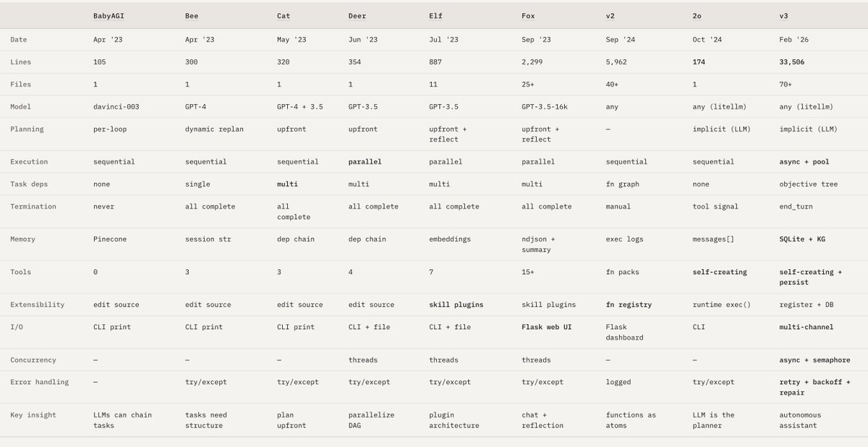Select the davinci-003 model cell
The image size is (868, 447).
point(116,106)
